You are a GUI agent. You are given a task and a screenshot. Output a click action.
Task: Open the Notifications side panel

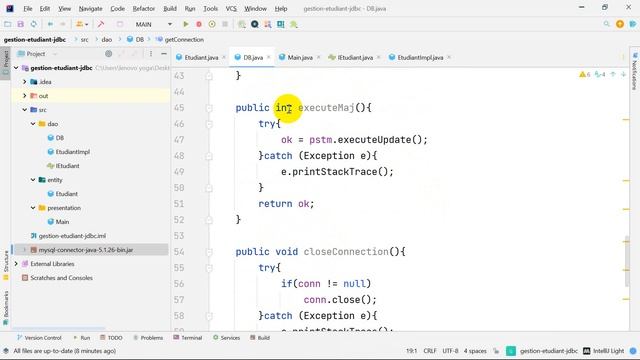tap(635, 71)
